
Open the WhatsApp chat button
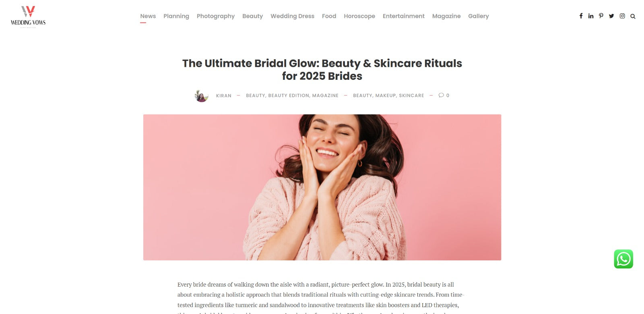623,259
